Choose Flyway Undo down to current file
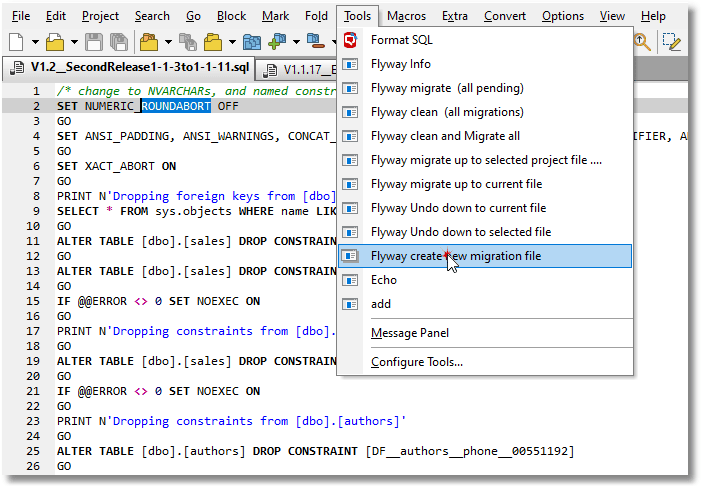 [485, 208]
